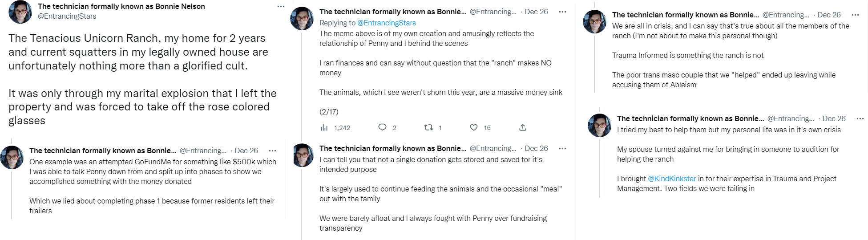Click the reply speech-bubble icon
Viewport: 868px width, 240px height.
[382, 127]
